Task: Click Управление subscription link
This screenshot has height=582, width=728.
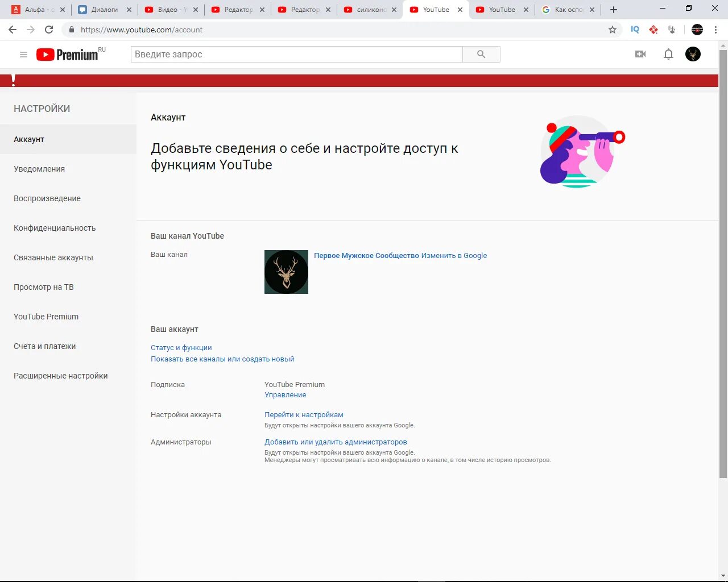Action: (x=285, y=395)
